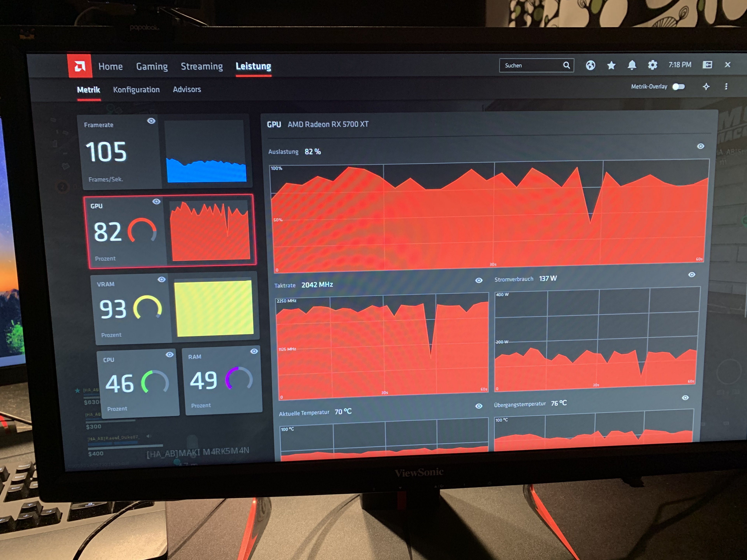The image size is (747, 560).
Task: Toggle Framerate tile eye visibility
Action: tap(151, 121)
